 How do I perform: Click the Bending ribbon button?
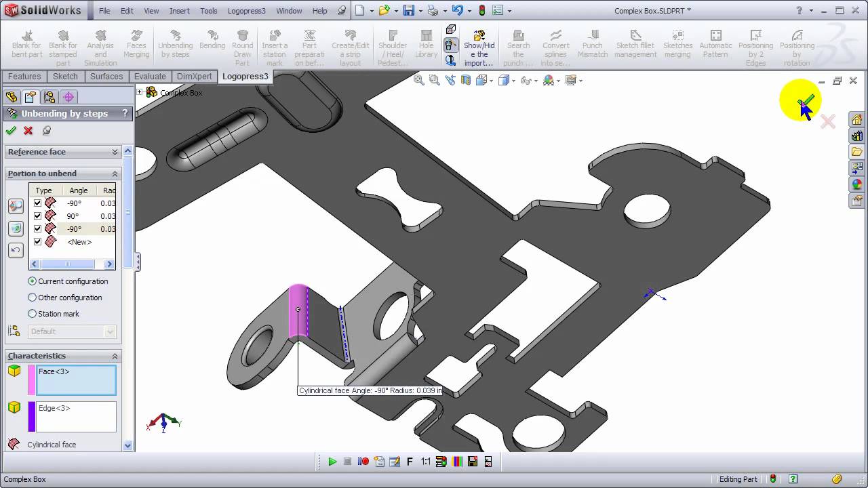212,41
